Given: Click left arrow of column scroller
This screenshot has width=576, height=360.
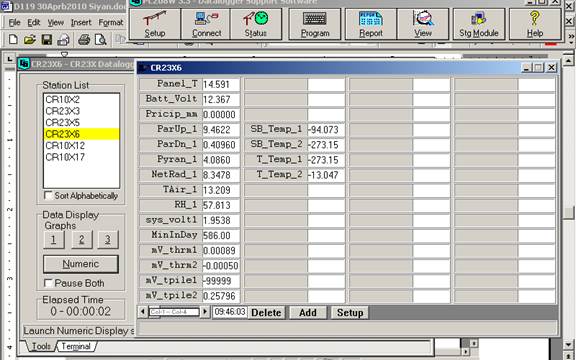Looking at the screenshot, I should pos(143,312).
